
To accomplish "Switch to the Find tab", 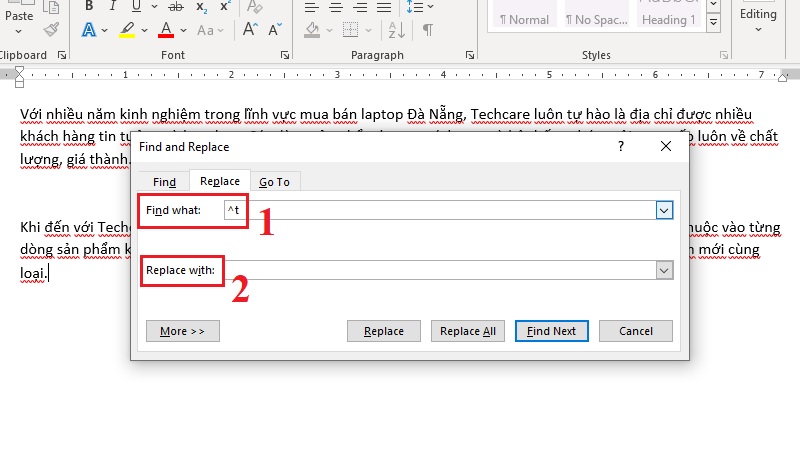I will [x=164, y=182].
